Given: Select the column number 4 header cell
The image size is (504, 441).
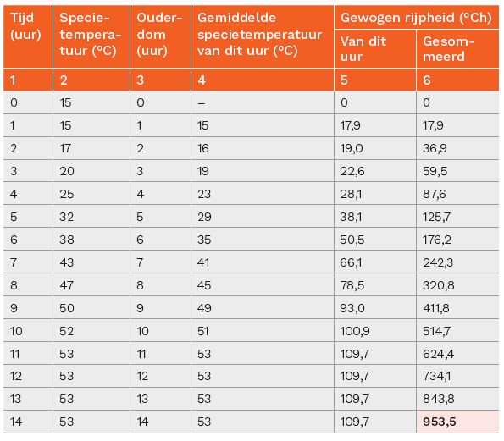Looking at the screenshot, I should pos(263,80).
